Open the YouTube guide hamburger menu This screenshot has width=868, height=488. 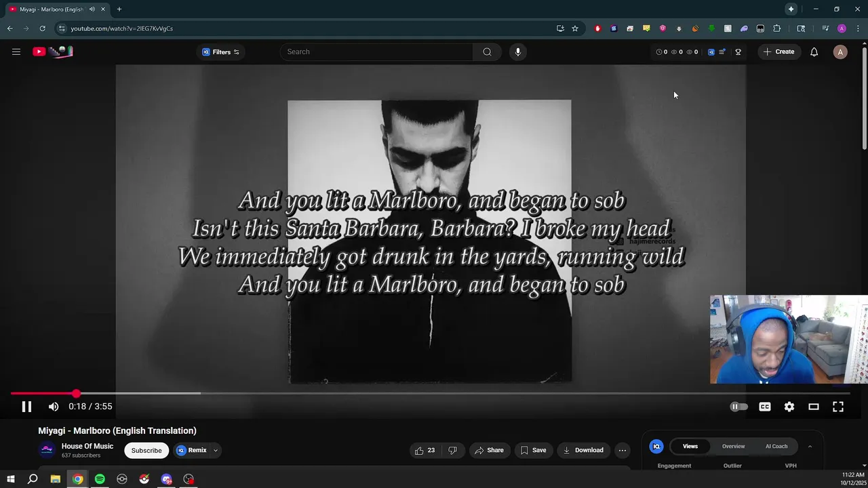[x=16, y=52]
